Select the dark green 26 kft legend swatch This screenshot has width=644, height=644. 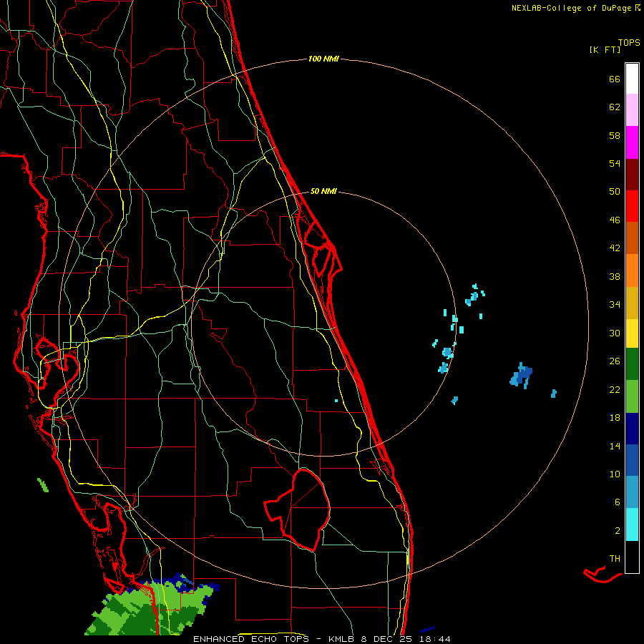click(632, 364)
